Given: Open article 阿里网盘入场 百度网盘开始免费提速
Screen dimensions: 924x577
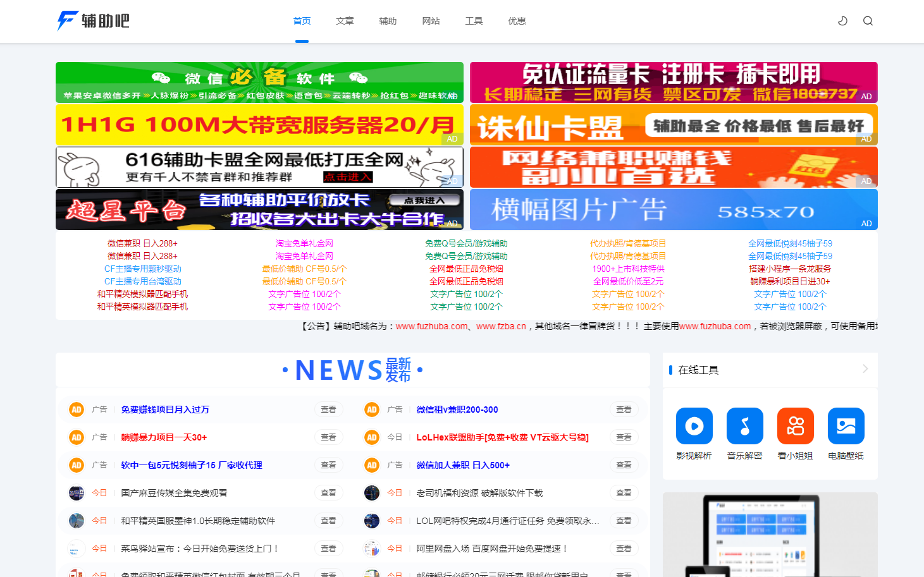Looking at the screenshot, I should [491, 549].
